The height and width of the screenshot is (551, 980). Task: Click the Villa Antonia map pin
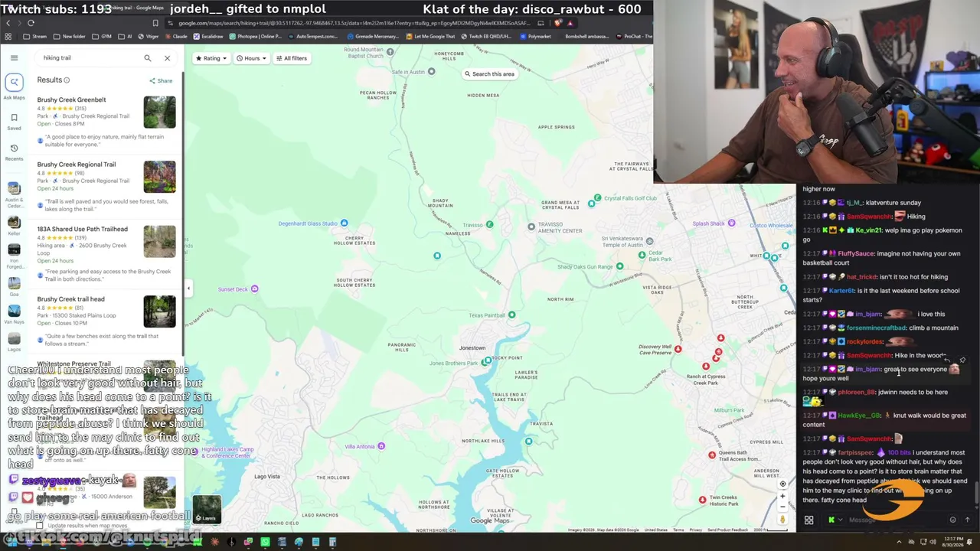381,446
